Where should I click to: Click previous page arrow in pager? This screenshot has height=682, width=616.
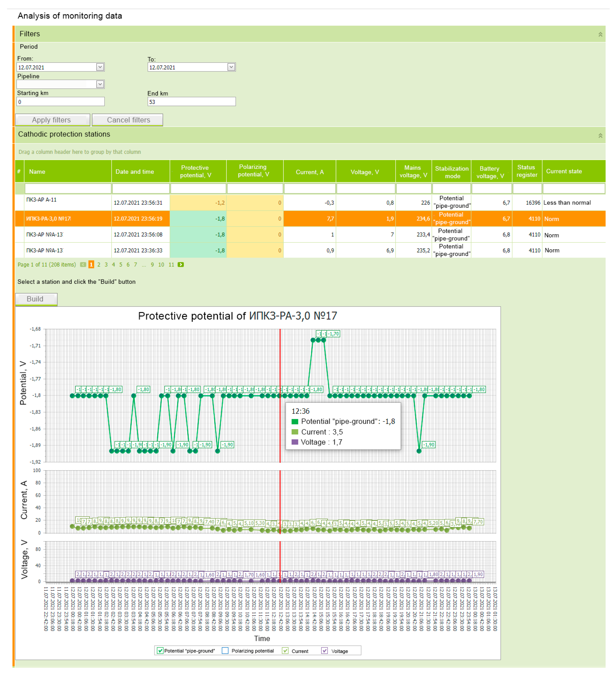click(x=83, y=265)
